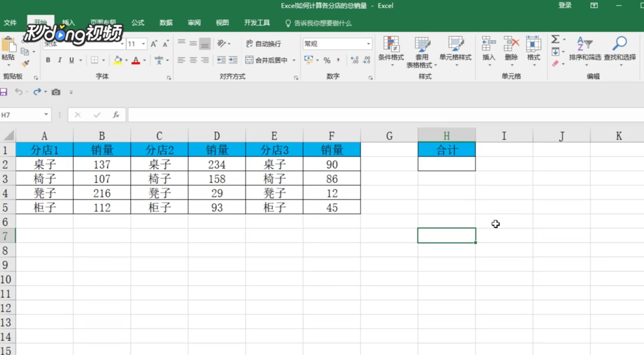Open 套用表格格式 table format gallery
Screen dimensions: 644x355
tap(422, 52)
